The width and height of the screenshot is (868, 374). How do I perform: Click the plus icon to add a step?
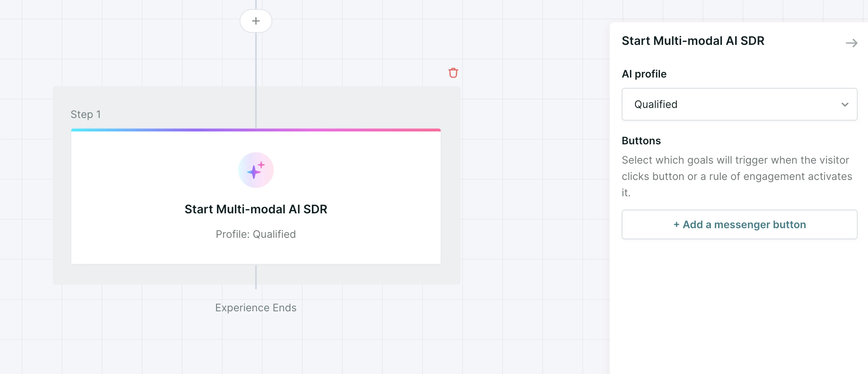coord(256,21)
